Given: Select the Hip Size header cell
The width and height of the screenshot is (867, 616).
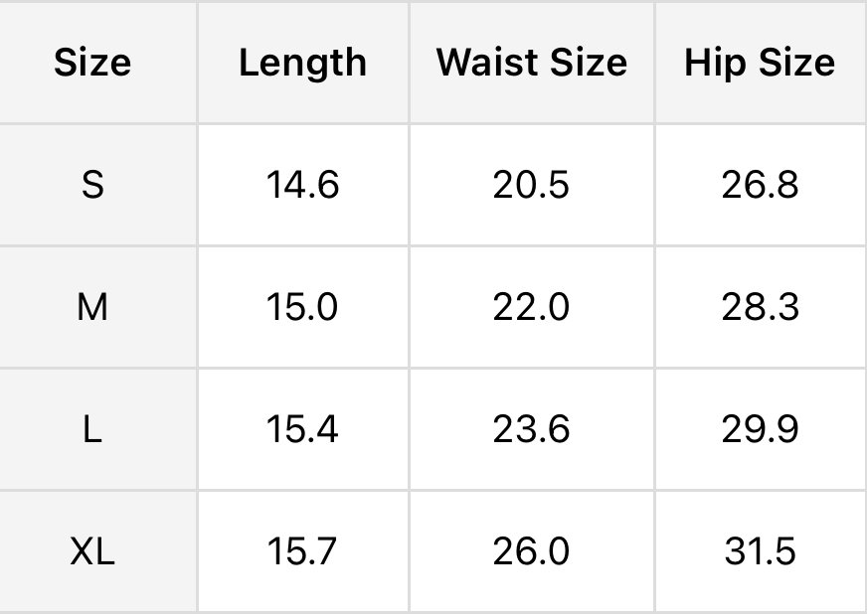Looking at the screenshot, I should pyautogui.click(x=760, y=63).
